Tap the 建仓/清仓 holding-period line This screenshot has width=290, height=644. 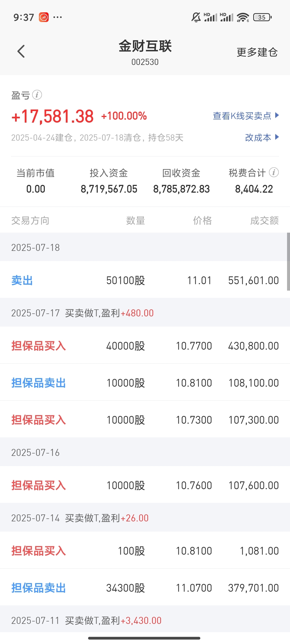[x=97, y=138]
